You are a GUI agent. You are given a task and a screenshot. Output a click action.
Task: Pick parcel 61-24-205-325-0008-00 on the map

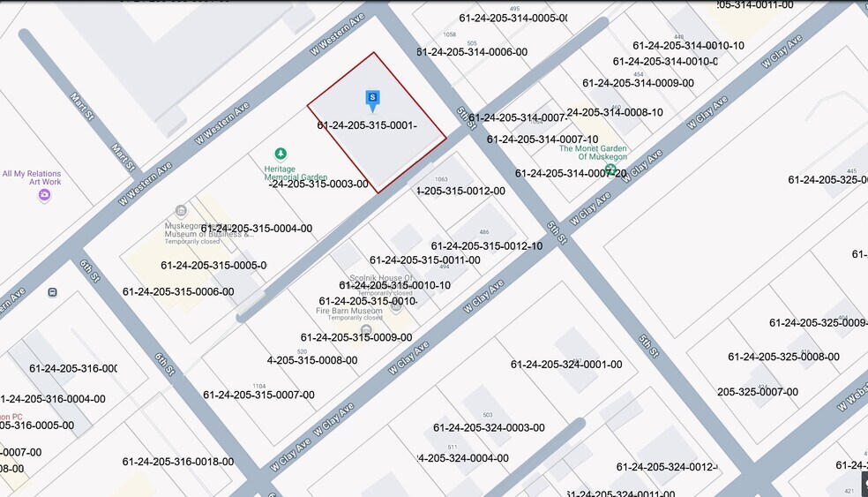click(783, 357)
